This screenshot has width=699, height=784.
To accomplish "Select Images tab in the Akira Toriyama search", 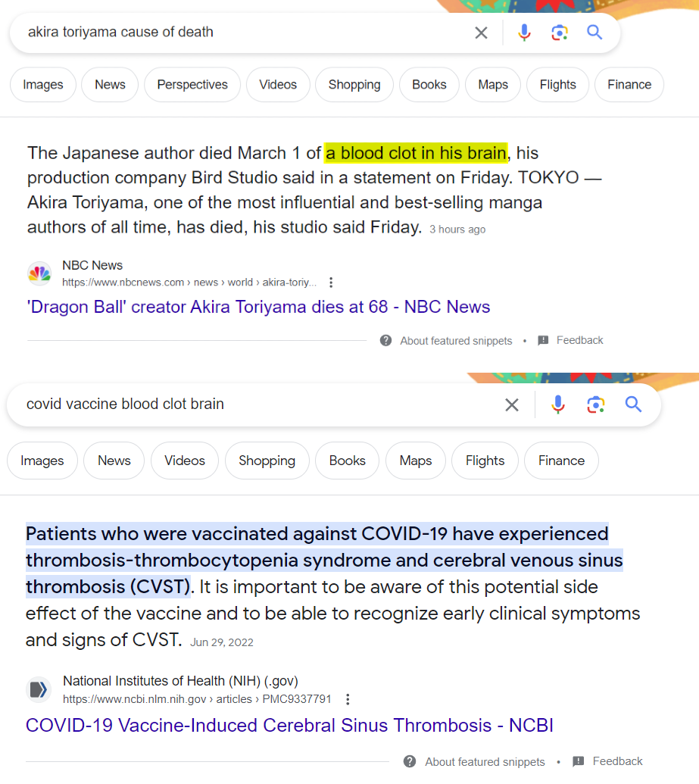I will [43, 85].
